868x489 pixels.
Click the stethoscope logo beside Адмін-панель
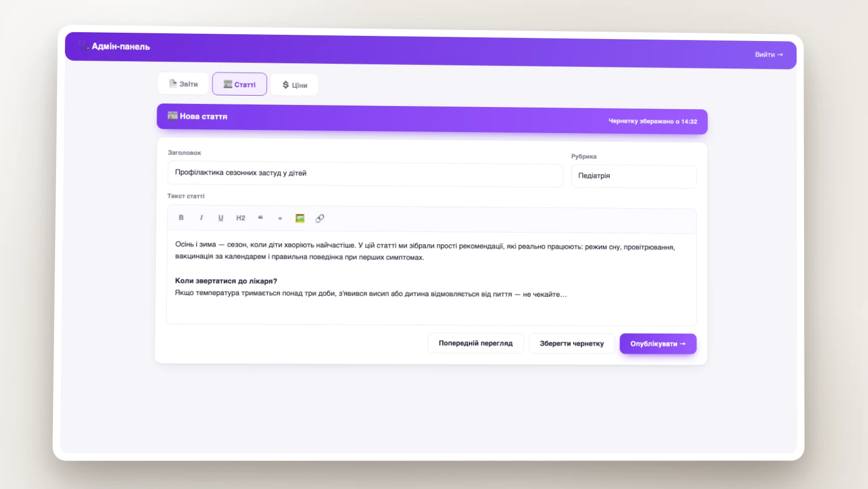[x=84, y=45]
